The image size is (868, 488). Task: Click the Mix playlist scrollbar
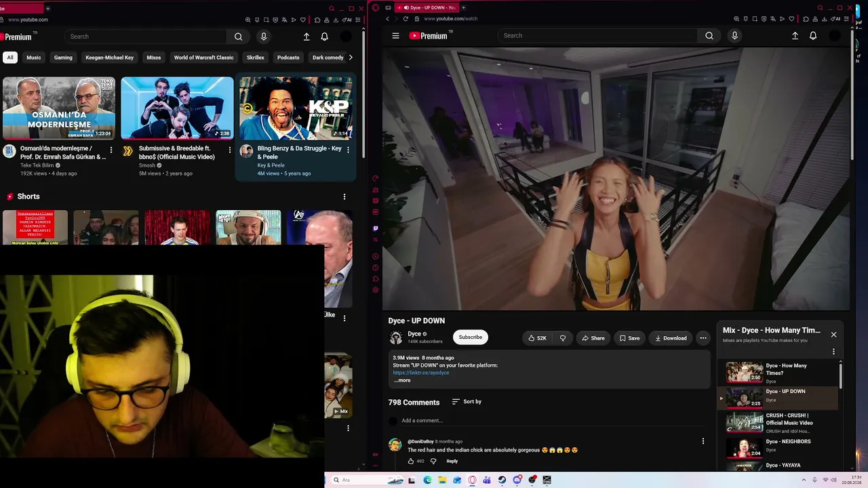841,375
